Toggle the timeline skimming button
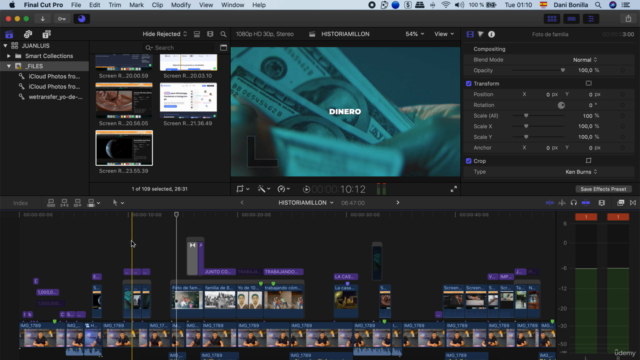640x360 pixels. pyautogui.click(x=550, y=202)
